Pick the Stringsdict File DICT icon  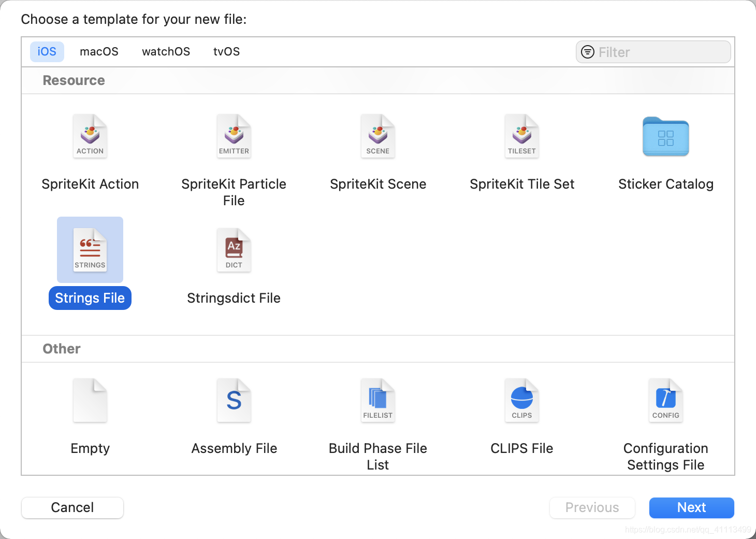pyautogui.click(x=234, y=250)
